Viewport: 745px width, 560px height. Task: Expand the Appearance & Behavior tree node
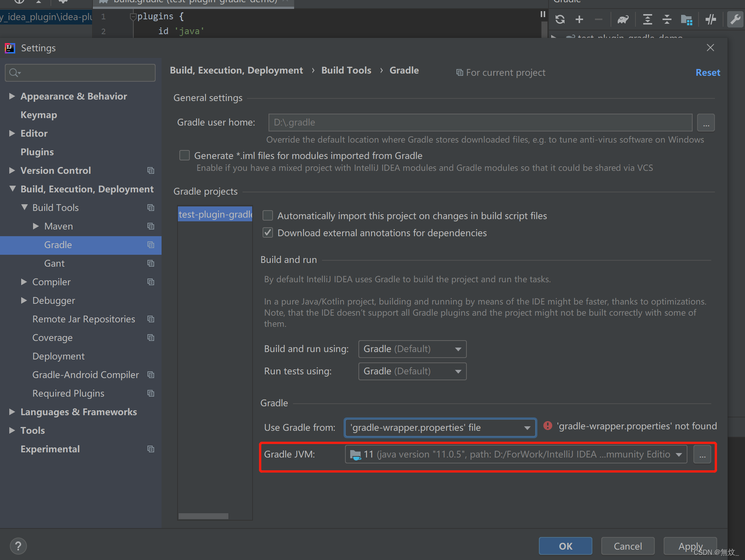(x=12, y=96)
